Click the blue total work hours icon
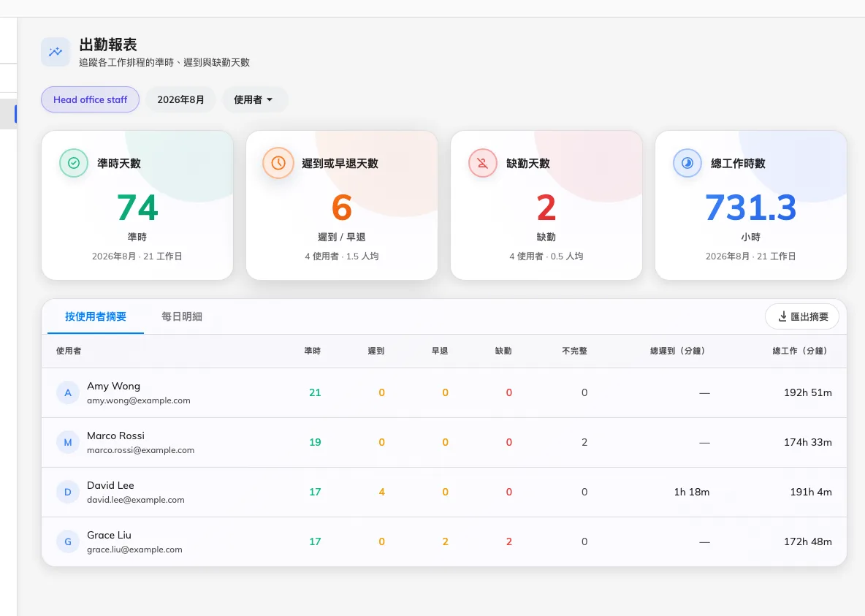Viewport: 865px width, 616px height. [687, 164]
